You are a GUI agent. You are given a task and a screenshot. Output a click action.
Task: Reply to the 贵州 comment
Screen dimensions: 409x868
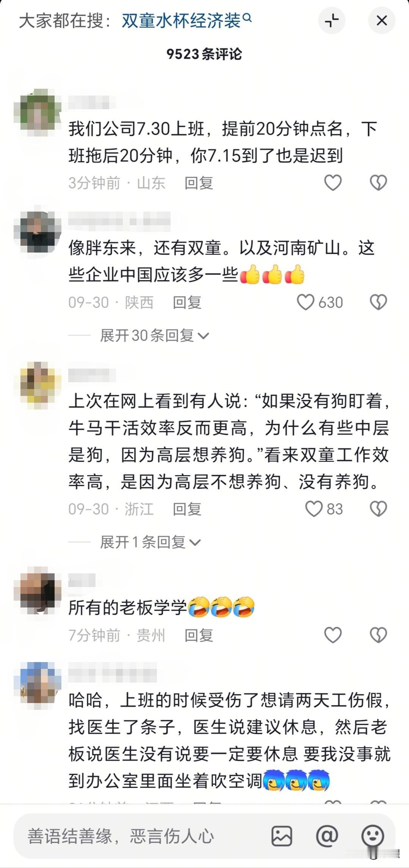pos(199,635)
